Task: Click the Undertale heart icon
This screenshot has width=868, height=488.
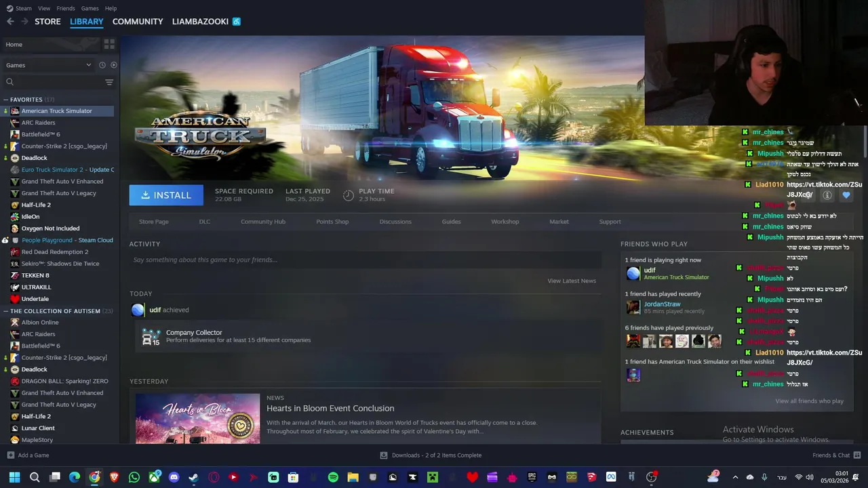Action: 15,299
